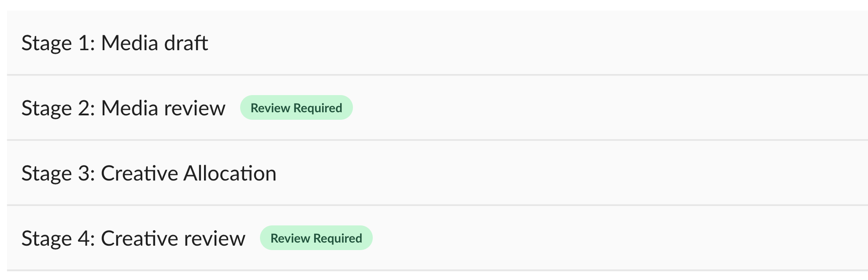
Task: Click the "Creative review" text in Stage 4
Action: point(173,239)
